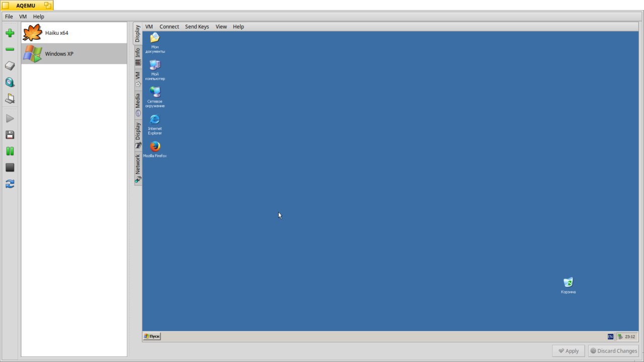Pause the VM with green pause icon
Screen dimensions: 644x362
coord(10,151)
